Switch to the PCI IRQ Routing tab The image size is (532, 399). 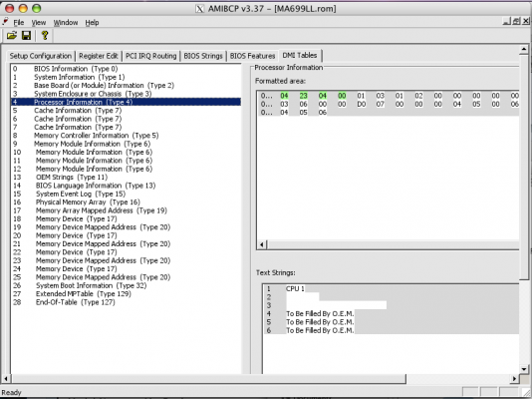(151, 56)
